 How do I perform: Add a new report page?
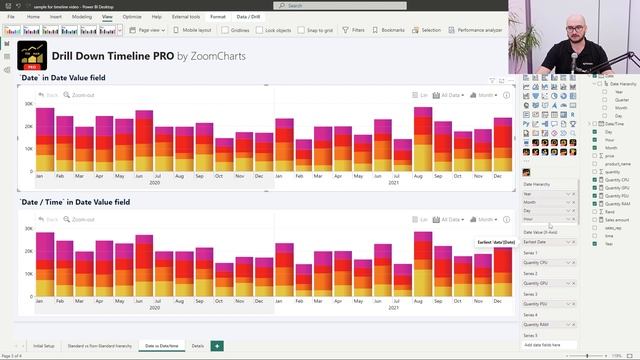(x=217, y=346)
